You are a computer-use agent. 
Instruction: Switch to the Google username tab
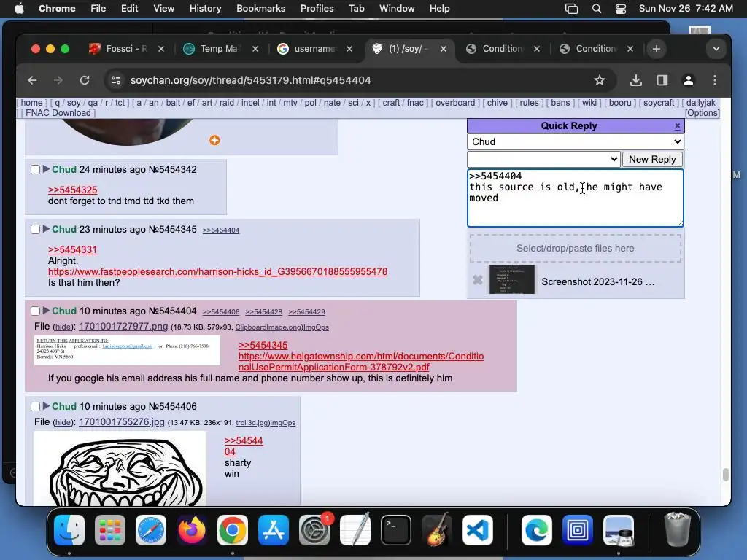coord(314,49)
